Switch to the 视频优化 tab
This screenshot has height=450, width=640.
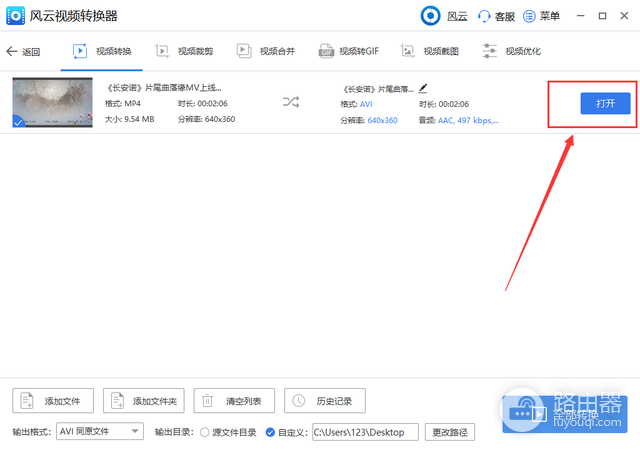click(511, 51)
